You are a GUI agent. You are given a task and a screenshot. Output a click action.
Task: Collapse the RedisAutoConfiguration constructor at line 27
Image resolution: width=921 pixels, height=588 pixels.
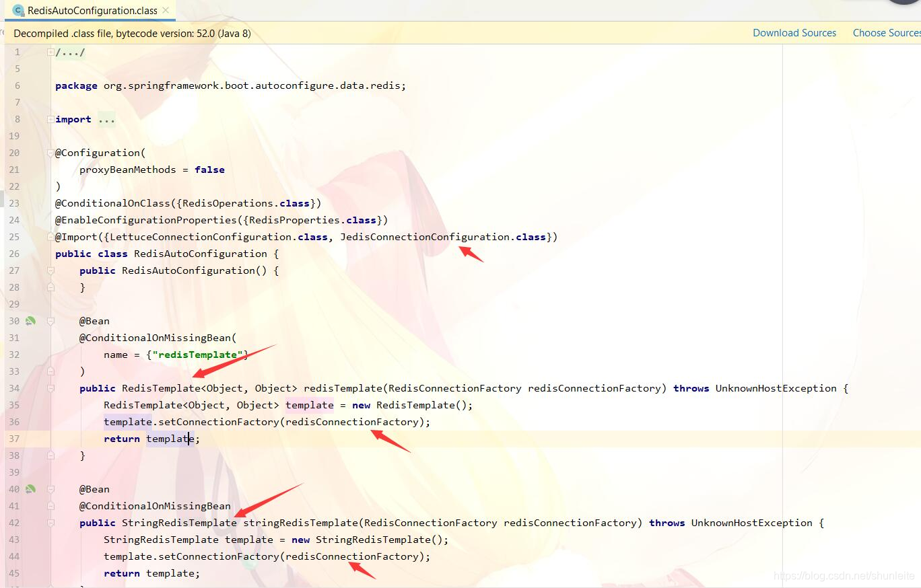pos(50,270)
